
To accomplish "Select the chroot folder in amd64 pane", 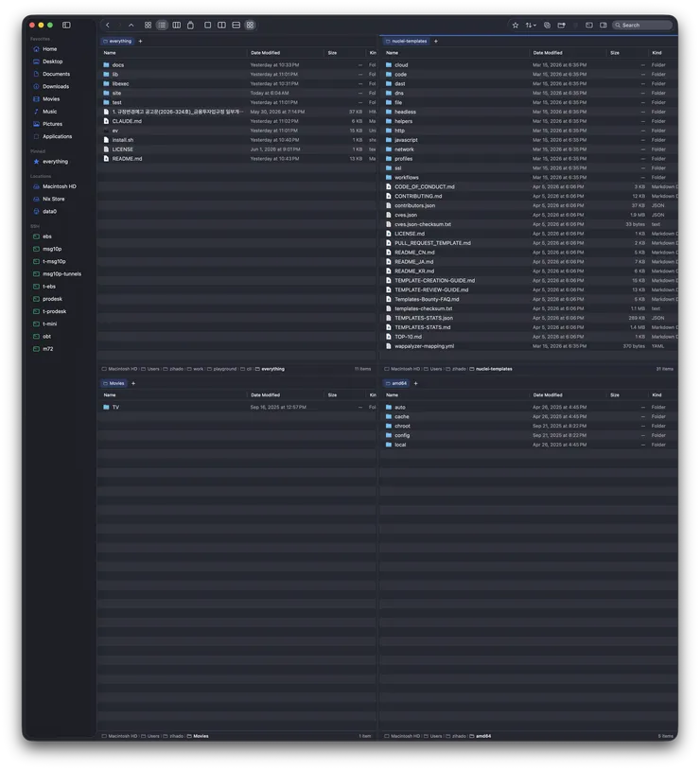I will click(x=530, y=427).
